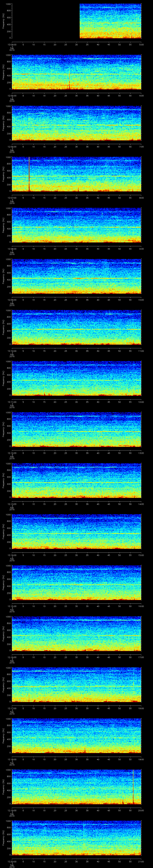
Task: Click the red burst near 26 seconds in the 12:05 spectrogram
Action: click(x=69, y=84)
